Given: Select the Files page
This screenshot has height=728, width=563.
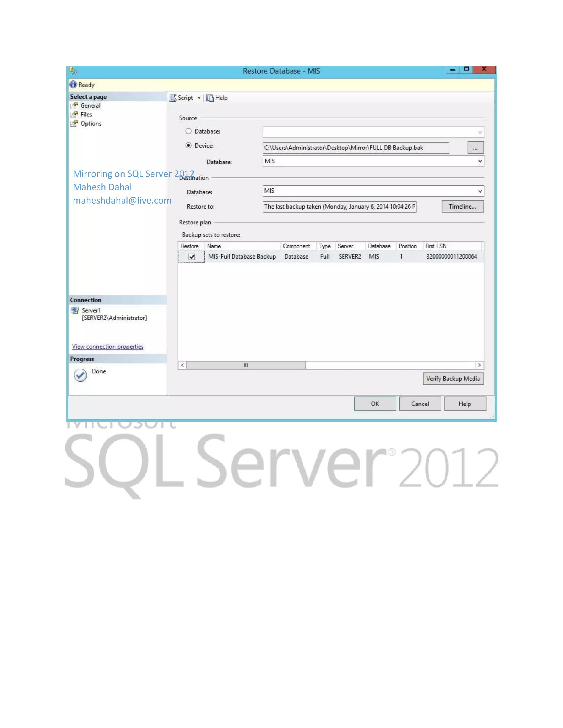Looking at the screenshot, I should 86,115.
